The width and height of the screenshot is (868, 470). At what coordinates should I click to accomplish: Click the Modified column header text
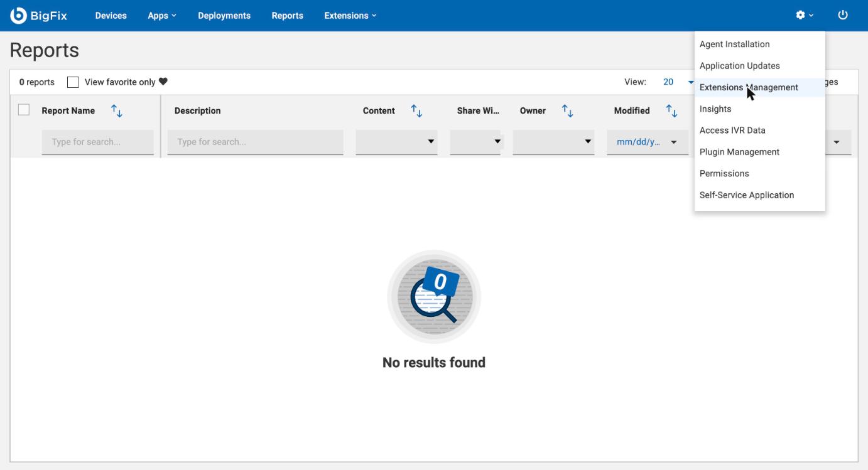pyautogui.click(x=632, y=111)
